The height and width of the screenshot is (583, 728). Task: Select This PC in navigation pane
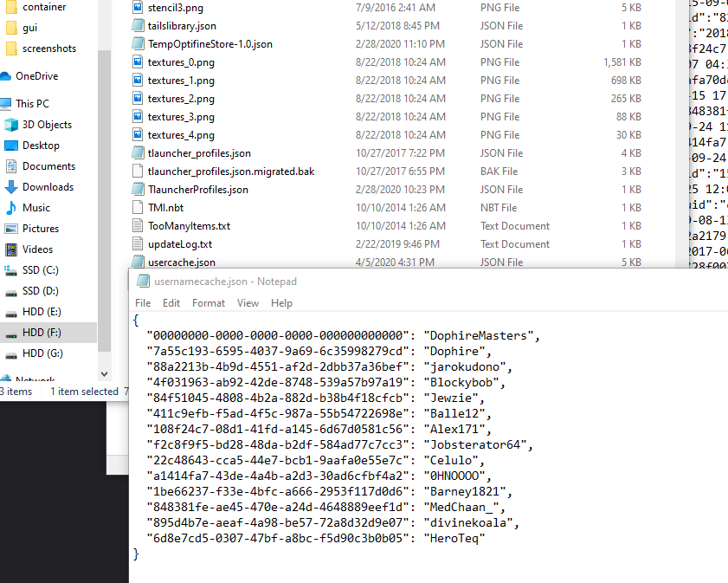point(32,104)
